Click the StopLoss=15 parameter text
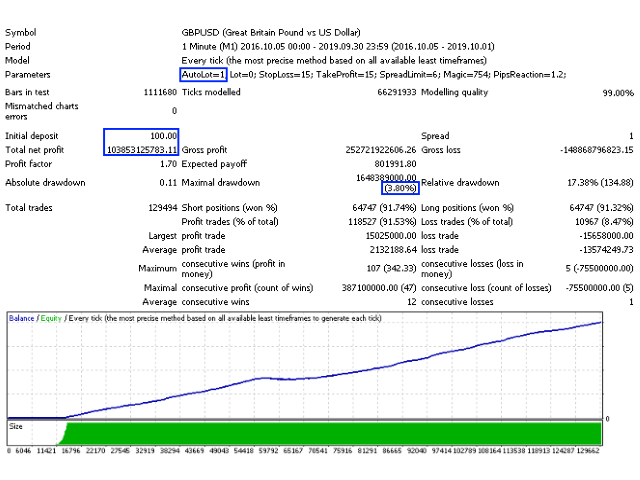The image size is (640, 480). click(285, 74)
